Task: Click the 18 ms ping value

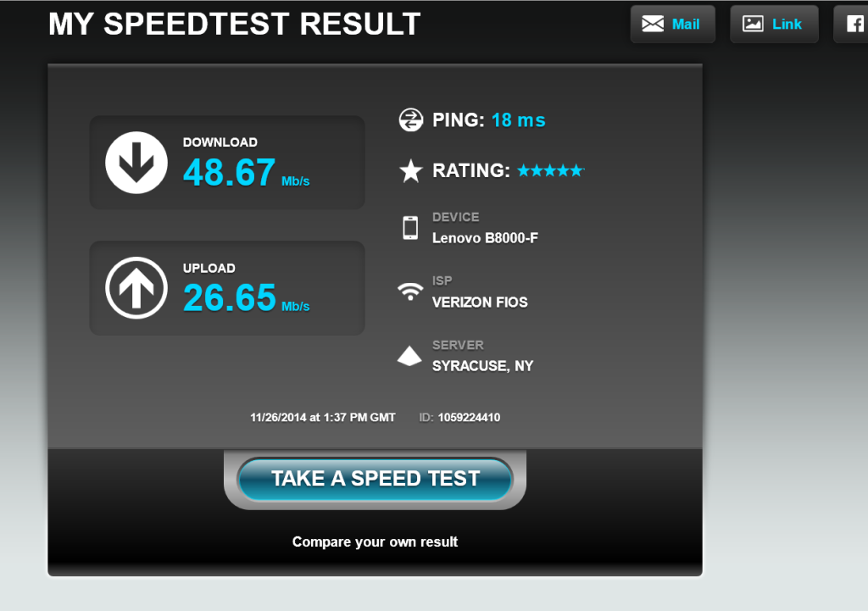Action: point(519,120)
